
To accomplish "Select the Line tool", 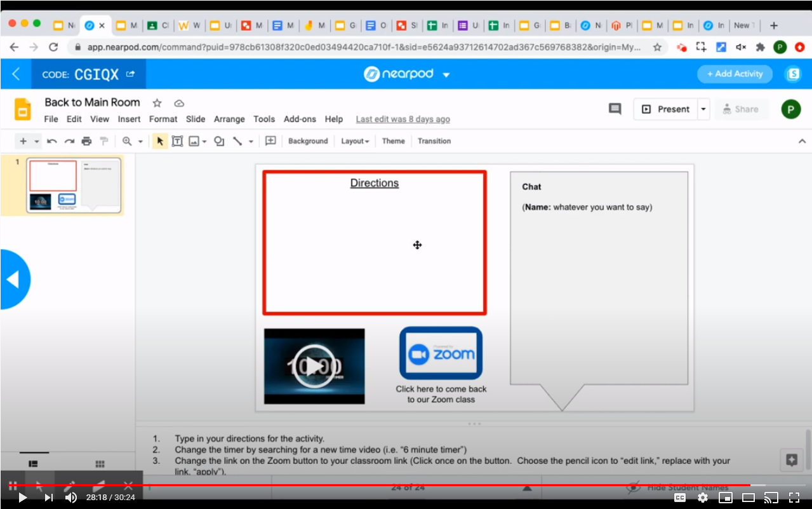I will (237, 141).
